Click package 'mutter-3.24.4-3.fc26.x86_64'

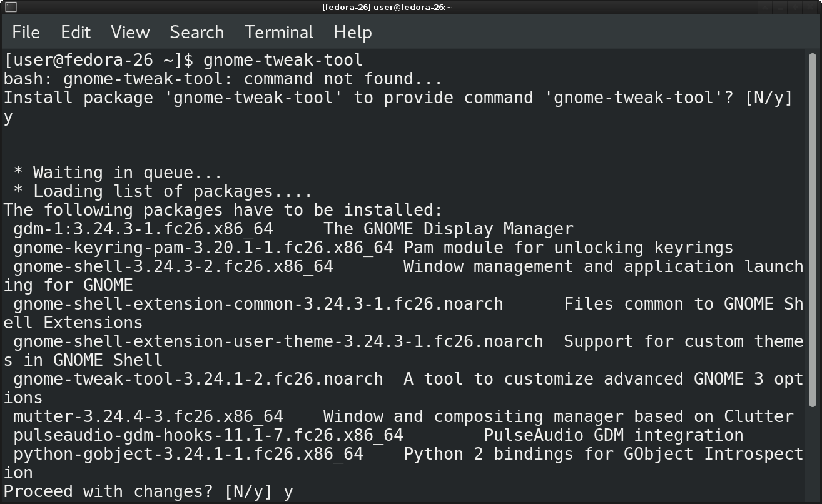point(148,416)
